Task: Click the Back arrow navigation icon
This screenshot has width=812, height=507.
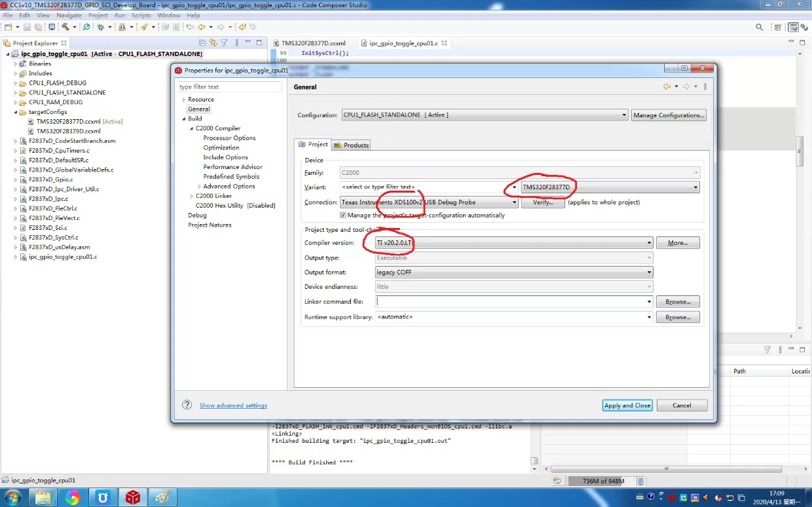Action: click(201, 27)
